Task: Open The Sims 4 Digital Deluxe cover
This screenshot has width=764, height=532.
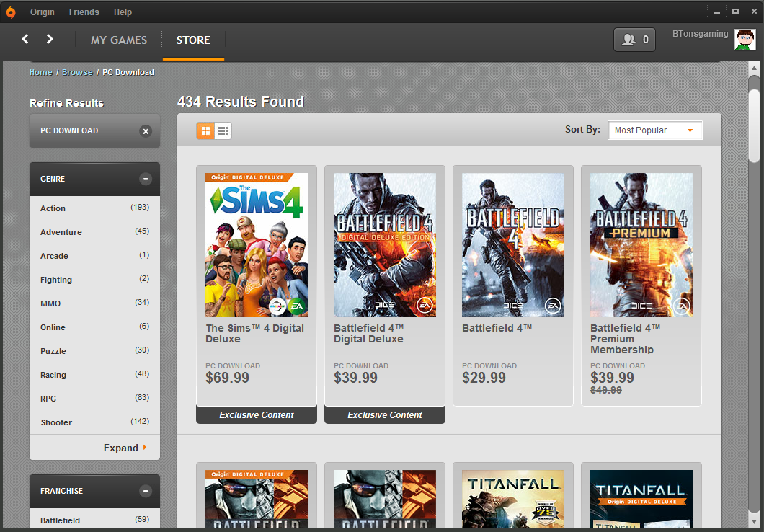Action: coord(256,245)
